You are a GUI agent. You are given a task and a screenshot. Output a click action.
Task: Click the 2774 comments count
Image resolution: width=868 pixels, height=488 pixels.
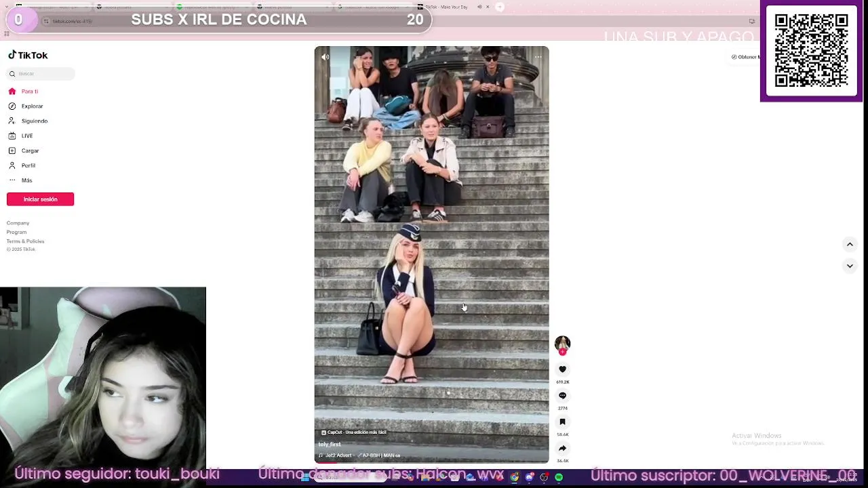(x=562, y=409)
